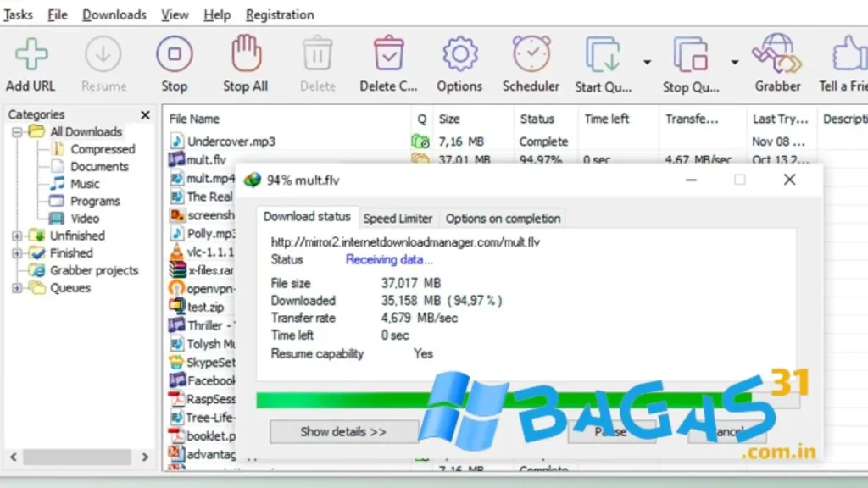Screen dimensions: 868x488
Task: Collapse the All Downloads tree node
Action: click(17, 131)
